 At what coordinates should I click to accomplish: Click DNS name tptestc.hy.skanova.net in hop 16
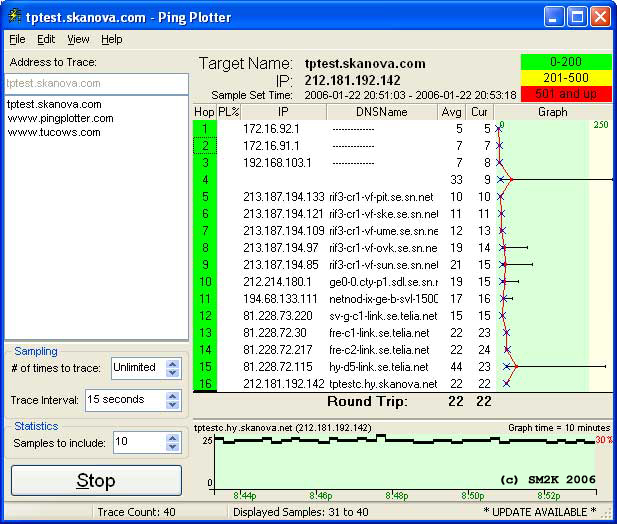(383, 384)
